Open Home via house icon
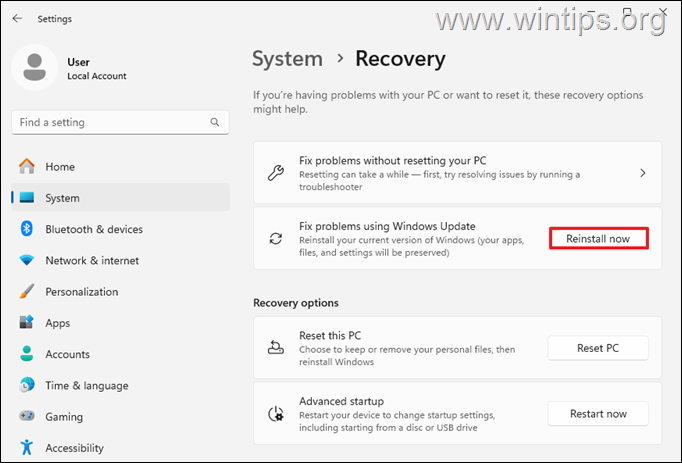The height and width of the screenshot is (463, 682). pyautogui.click(x=27, y=166)
